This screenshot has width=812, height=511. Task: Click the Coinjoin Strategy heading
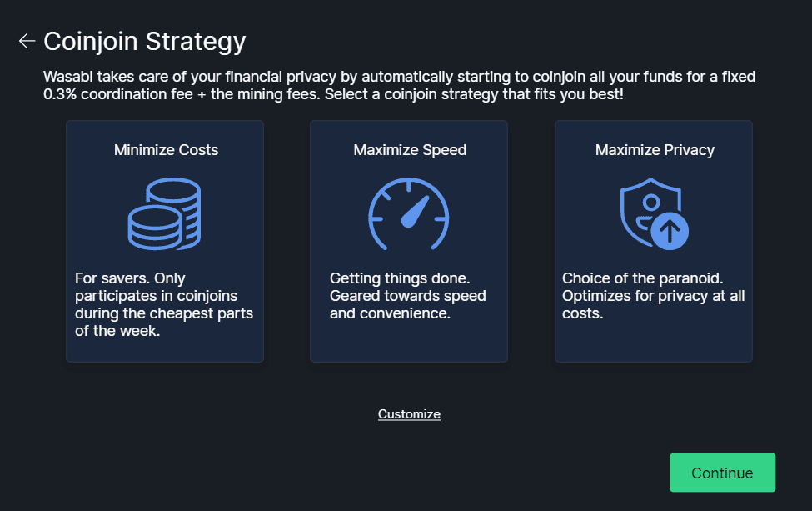pyautogui.click(x=145, y=41)
